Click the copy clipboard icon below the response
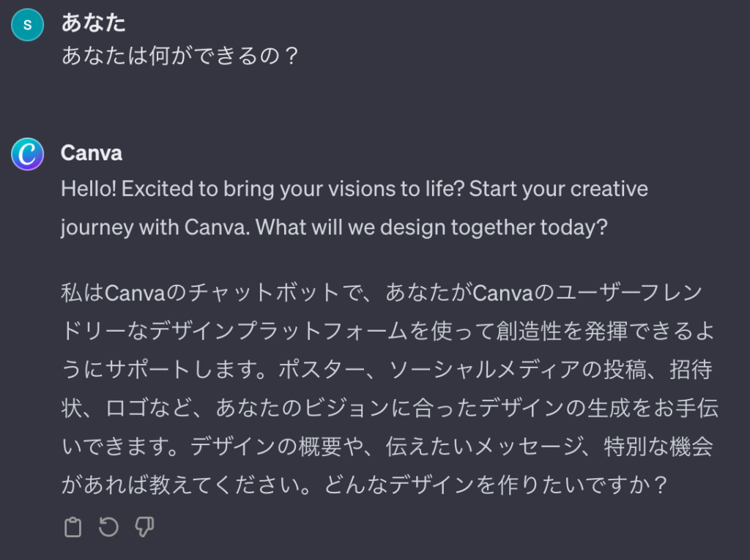This screenshot has width=750, height=560. pos(73,527)
